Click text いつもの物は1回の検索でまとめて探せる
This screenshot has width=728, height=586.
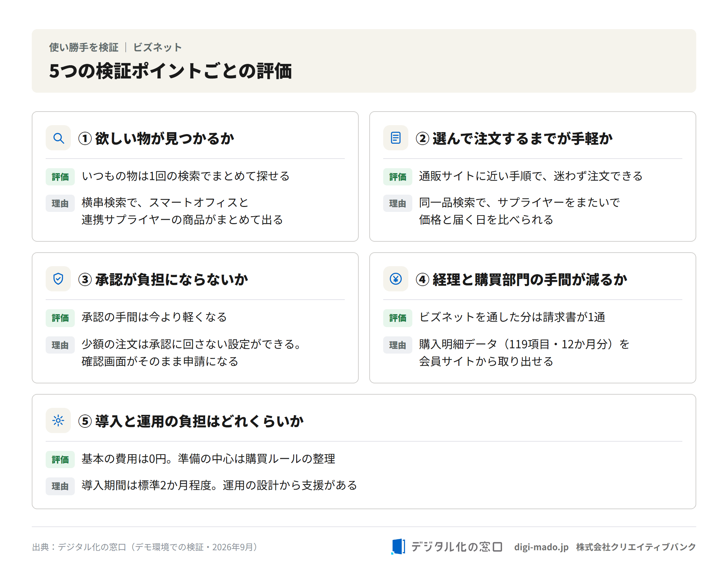pyautogui.click(x=186, y=176)
